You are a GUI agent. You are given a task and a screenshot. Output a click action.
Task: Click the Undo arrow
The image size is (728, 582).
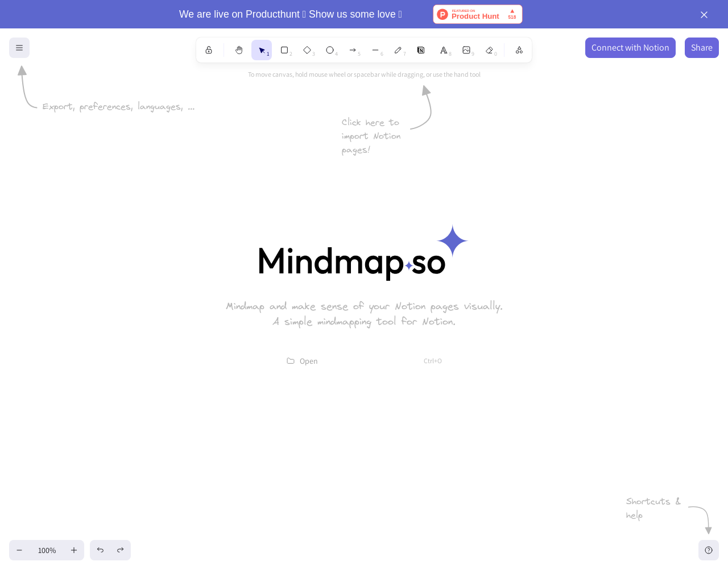point(100,550)
